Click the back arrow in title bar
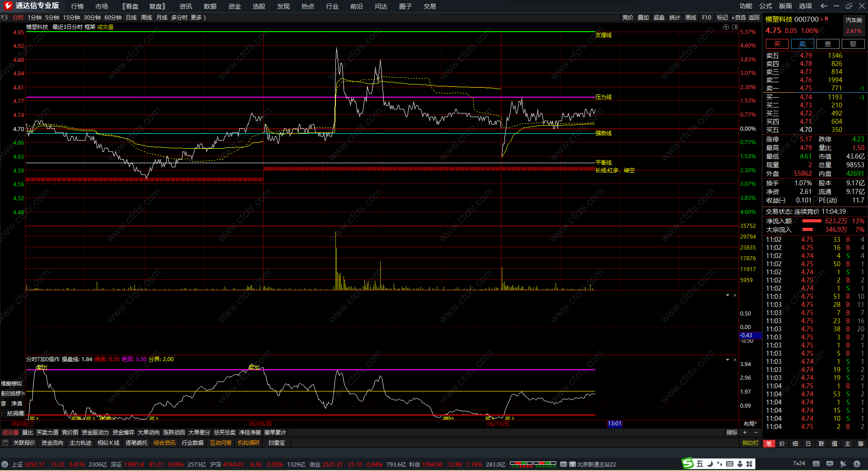868x471 pixels. [x=824, y=6]
